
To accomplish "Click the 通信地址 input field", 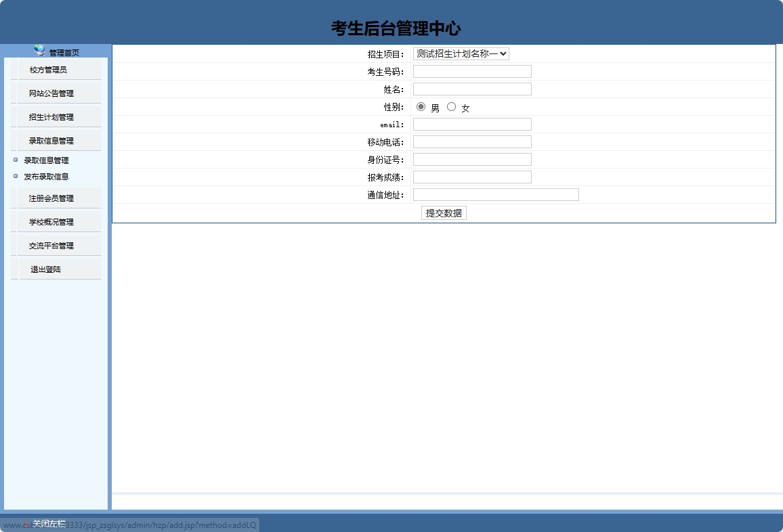I will point(495,194).
